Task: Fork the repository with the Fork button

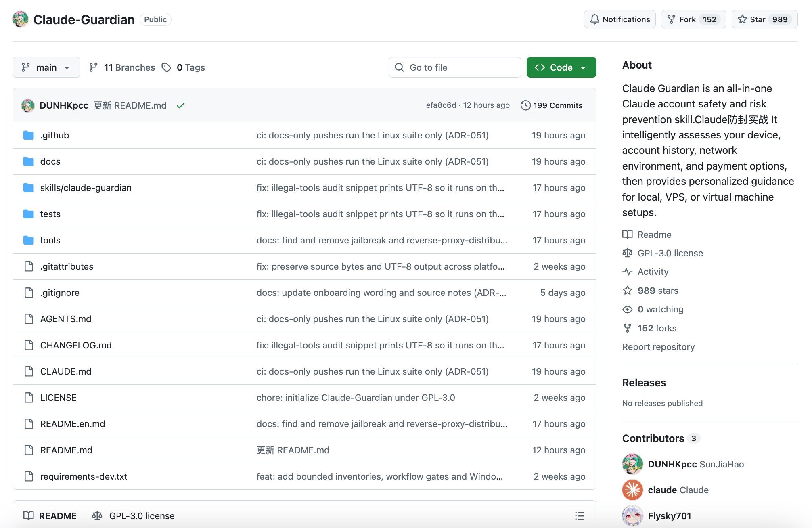Action: (x=693, y=19)
